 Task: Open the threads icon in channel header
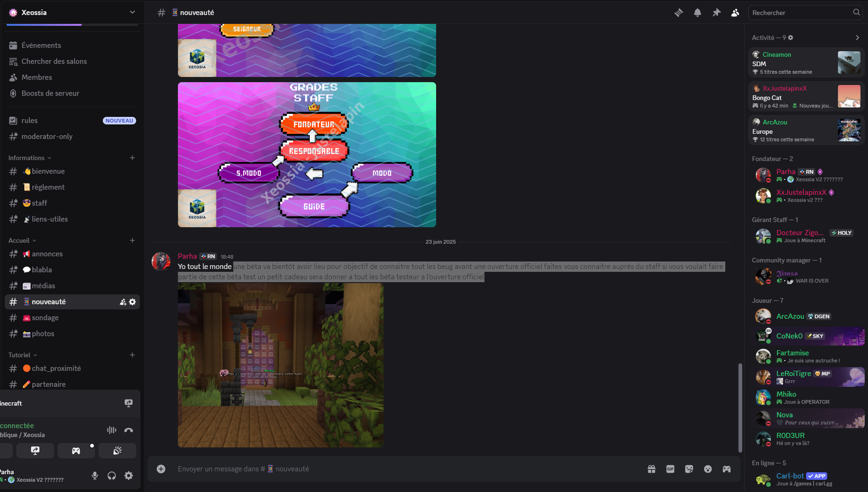[679, 13]
